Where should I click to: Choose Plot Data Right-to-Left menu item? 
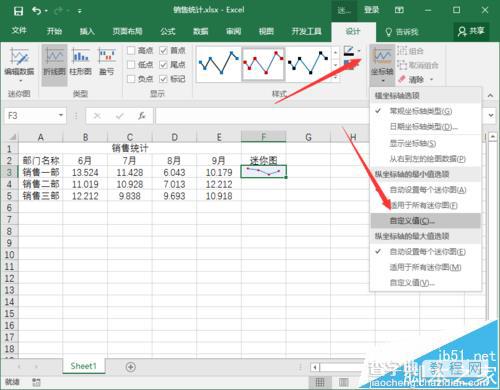[425, 159]
